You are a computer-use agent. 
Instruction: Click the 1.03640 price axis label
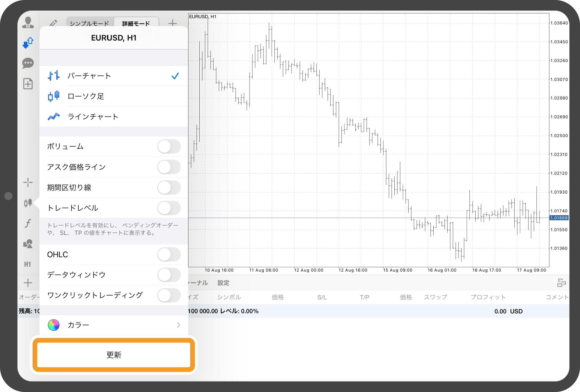coord(559,23)
